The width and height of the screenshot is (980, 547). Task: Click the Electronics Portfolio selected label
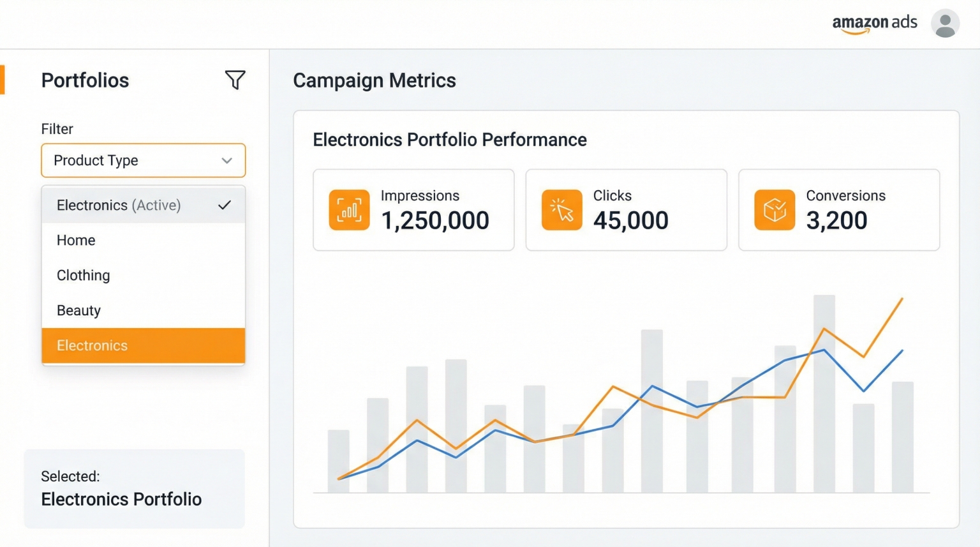point(121,499)
